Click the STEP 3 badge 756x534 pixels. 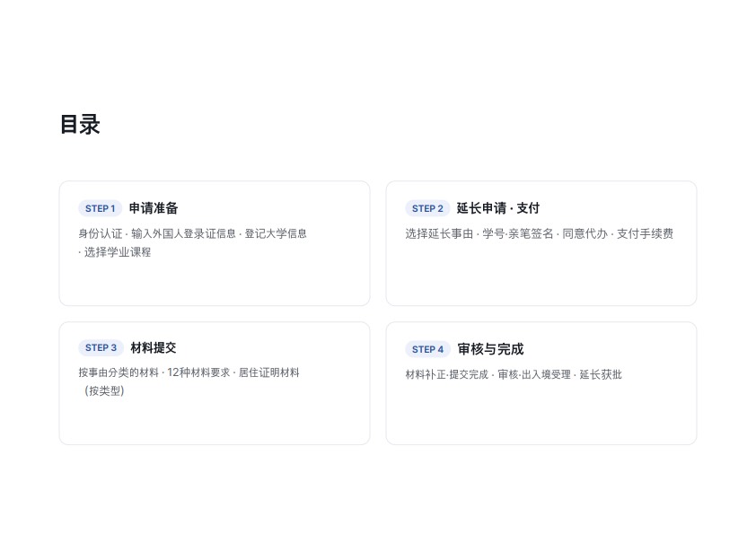(101, 348)
